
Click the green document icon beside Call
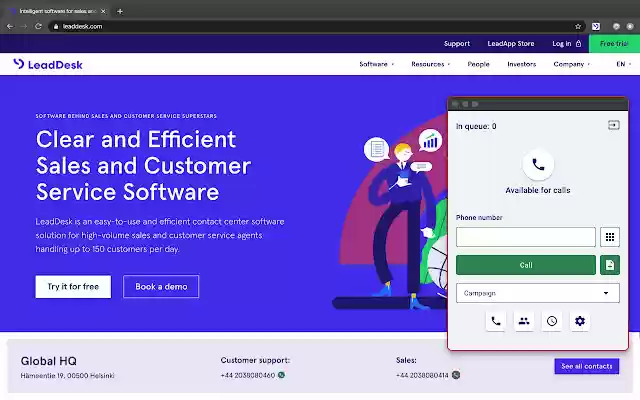[x=610, y=265]
